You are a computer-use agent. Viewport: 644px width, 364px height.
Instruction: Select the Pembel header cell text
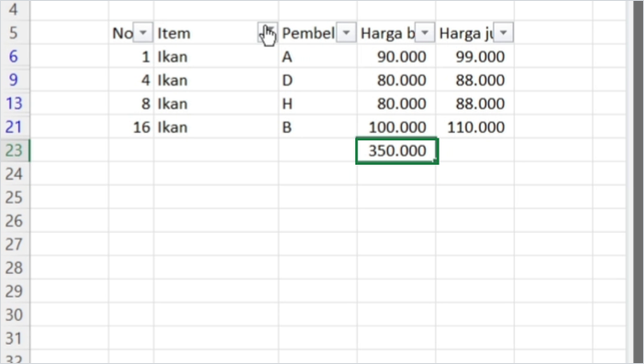tap(308, 33)
